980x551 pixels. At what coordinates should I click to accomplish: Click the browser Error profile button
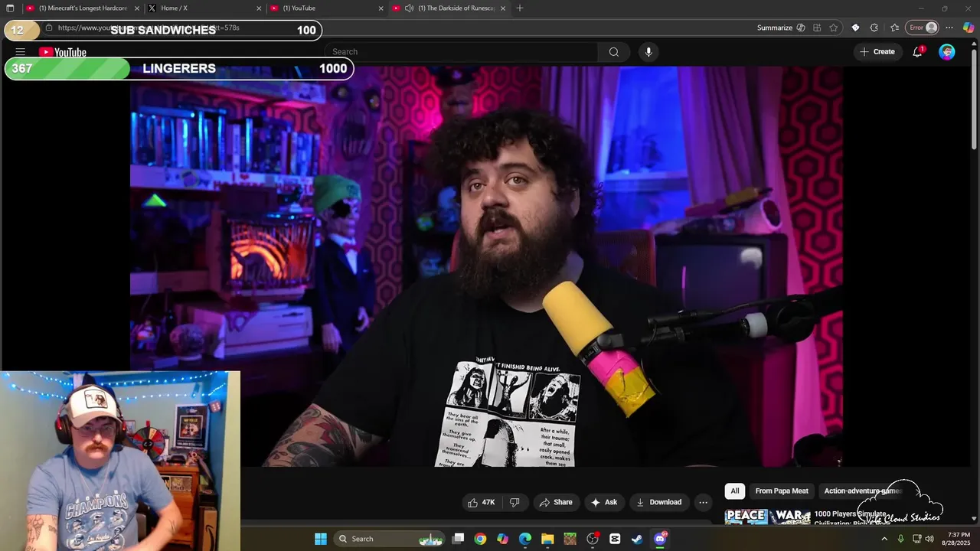coord(923,28)
